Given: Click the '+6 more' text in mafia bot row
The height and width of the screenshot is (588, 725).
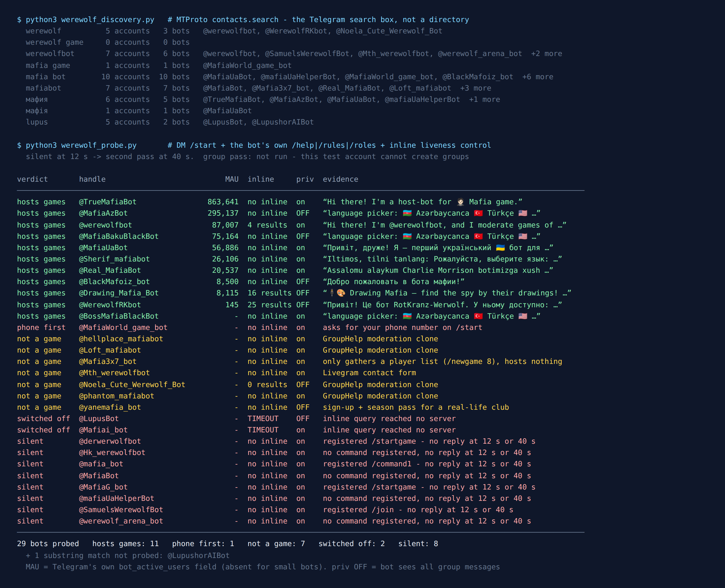Looking at the screenshot, I should click(538, 77).
